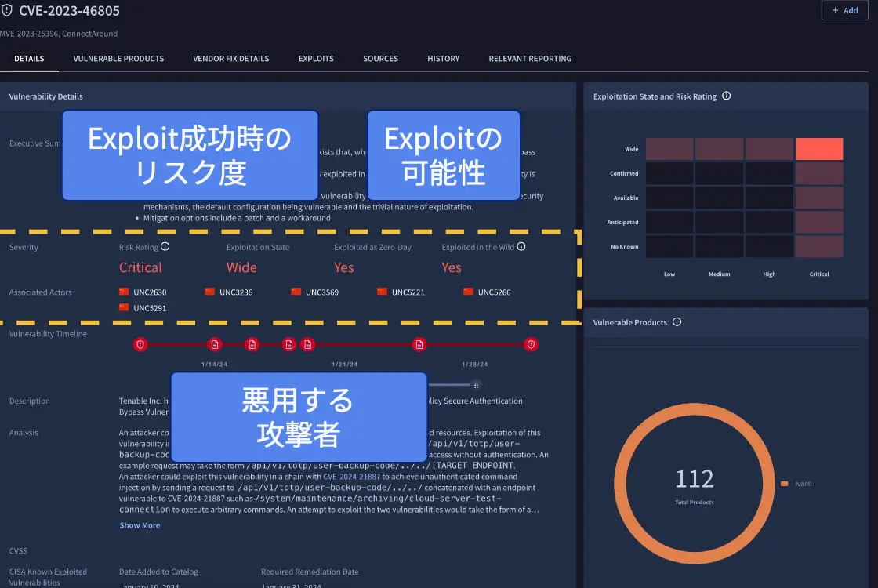Select the document marker above 1/14/24
This screenshot has height=588, width=878.
click(214, 344)
